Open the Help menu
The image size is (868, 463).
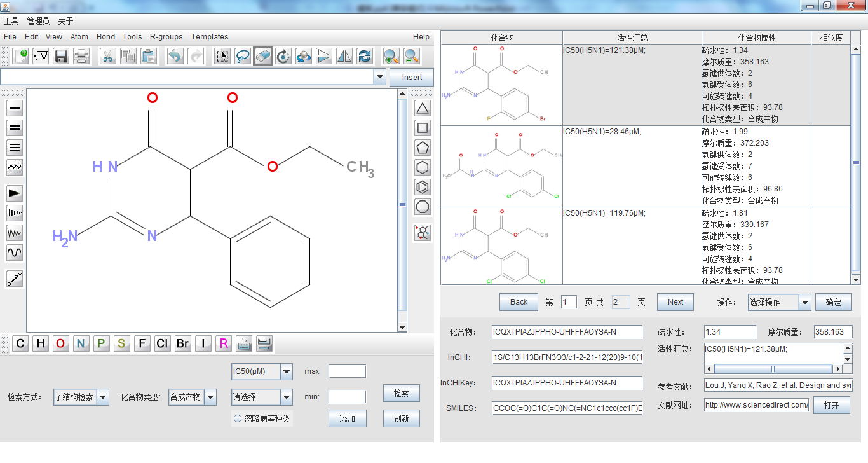point(421,37)
